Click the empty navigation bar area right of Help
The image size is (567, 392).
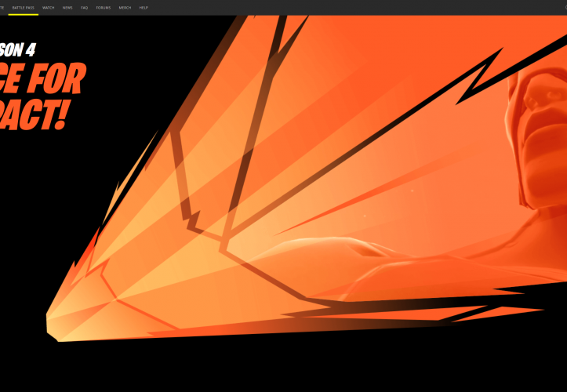(x=353, y=7)
